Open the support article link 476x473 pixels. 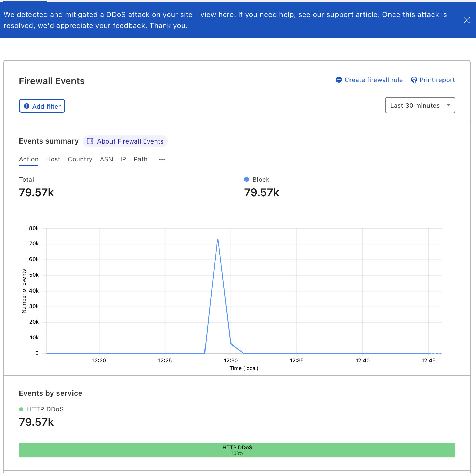click(x=352, y=15)
